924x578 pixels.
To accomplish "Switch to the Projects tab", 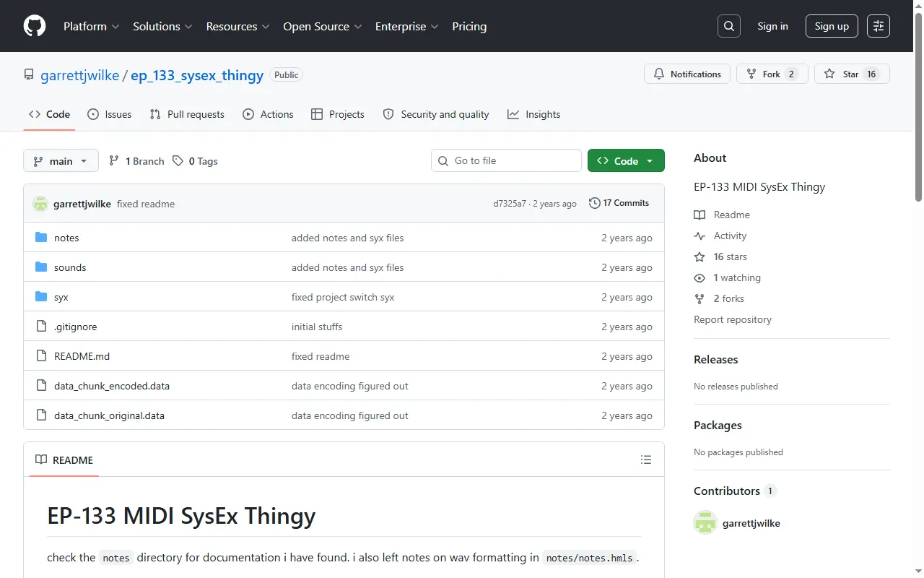I will (x=338, y=114).
